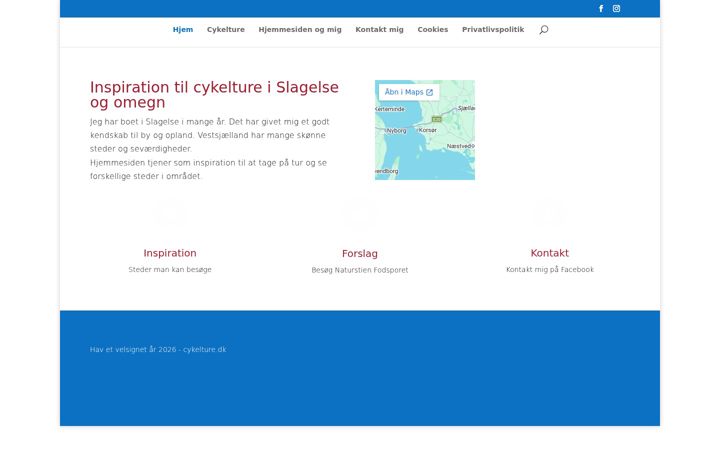Click paragraph starting 'Jeg har boet i Slagelse'
720x450 pixels.
tap(210, 135)
